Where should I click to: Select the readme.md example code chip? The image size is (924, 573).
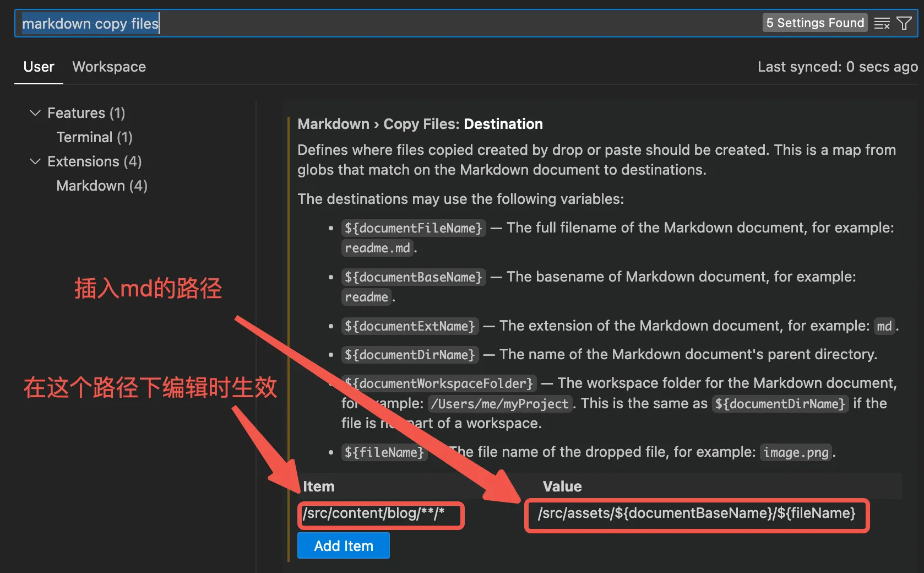[x=377, y=247]
